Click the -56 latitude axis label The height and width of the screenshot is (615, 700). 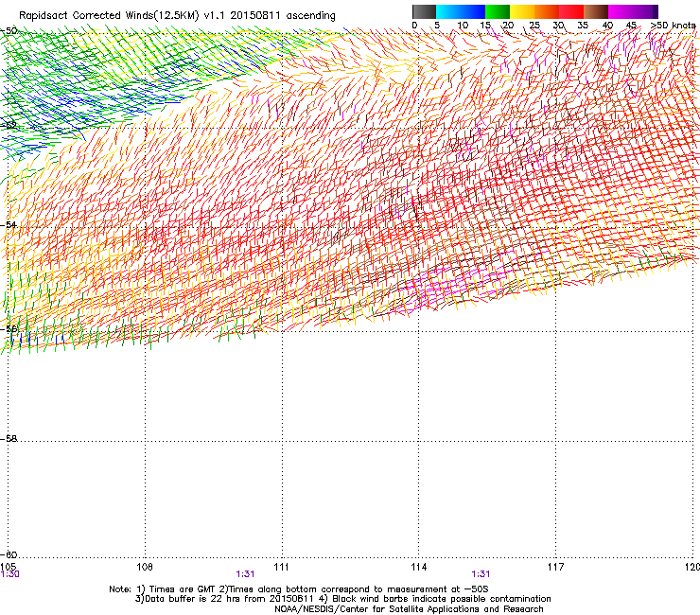9,328
